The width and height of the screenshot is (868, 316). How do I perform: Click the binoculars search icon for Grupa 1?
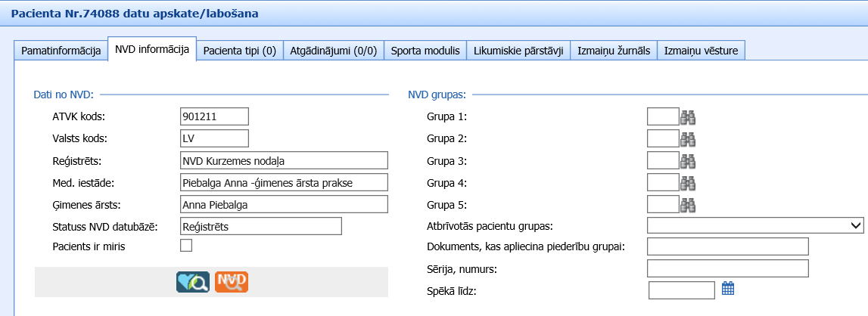688,116
